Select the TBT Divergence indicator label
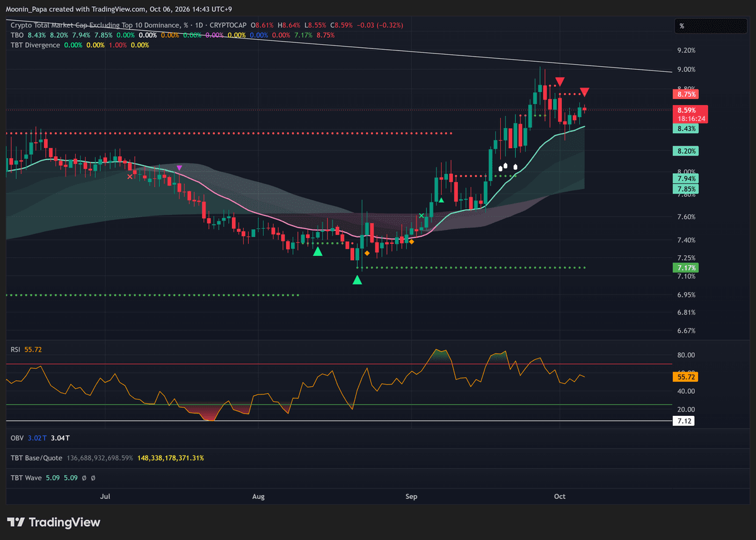This screenshot has height=540, width=756. 35,45
